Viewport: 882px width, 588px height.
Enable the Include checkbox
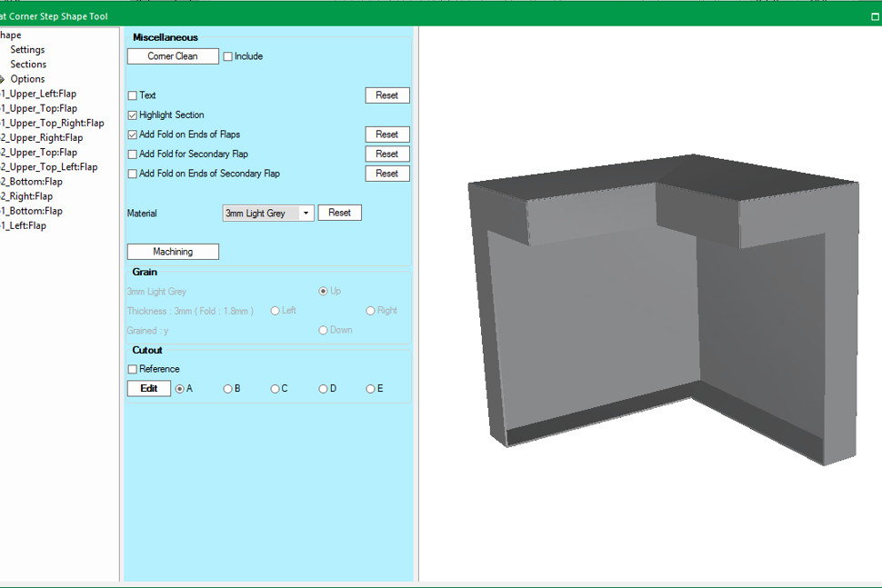coord(226,56)
